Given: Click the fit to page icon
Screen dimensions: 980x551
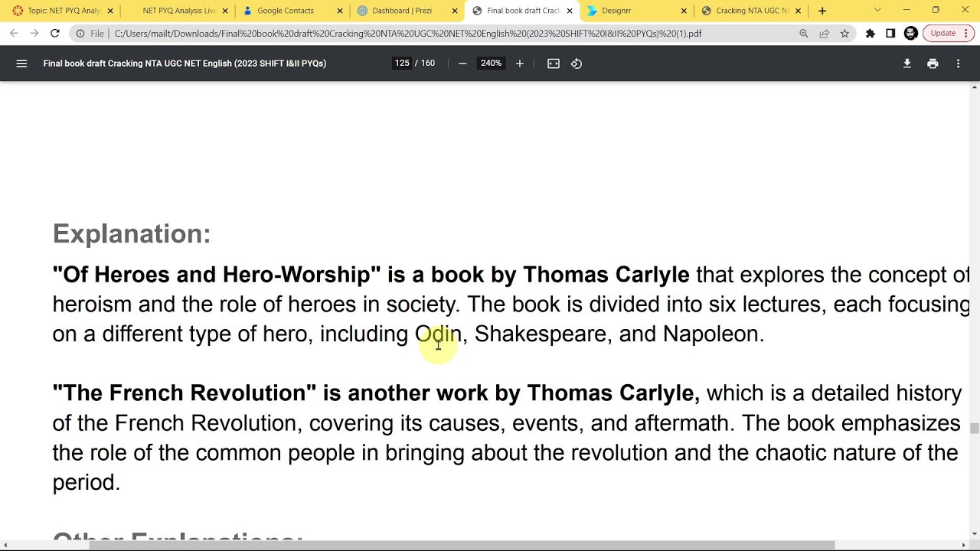Looking at the screenshot, I should [554, 64].
